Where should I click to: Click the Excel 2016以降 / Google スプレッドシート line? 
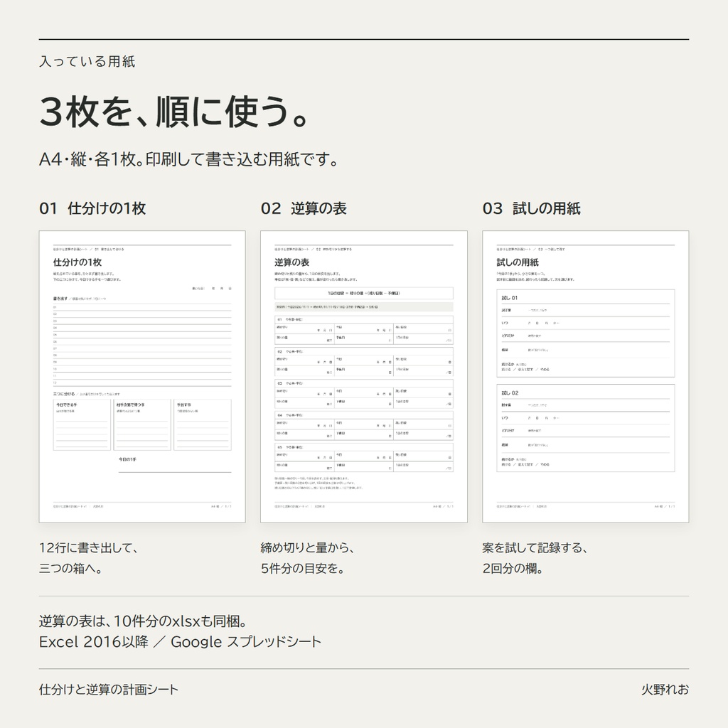point(180,642)
